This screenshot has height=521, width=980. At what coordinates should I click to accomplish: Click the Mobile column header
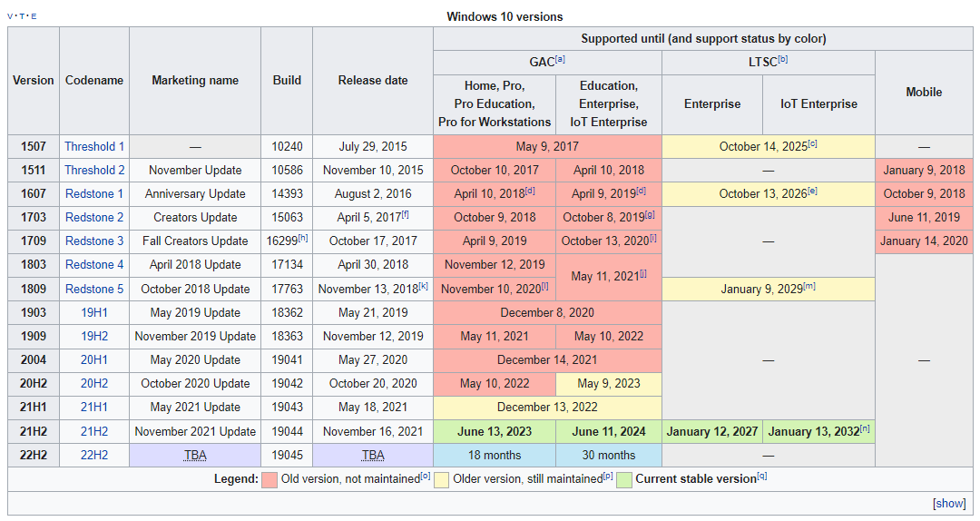924,92
